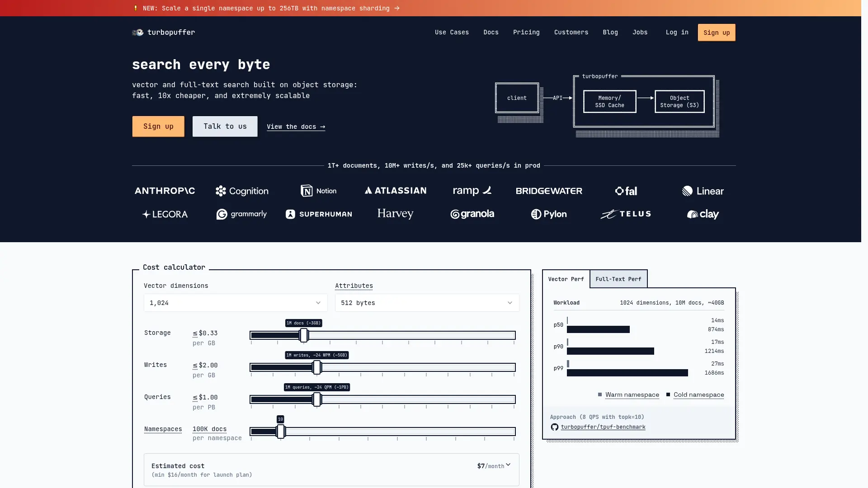Click the Cold namespace legend square
Image resolution: width=868 pixels, height=488 pixels.
tap(668, 394)
